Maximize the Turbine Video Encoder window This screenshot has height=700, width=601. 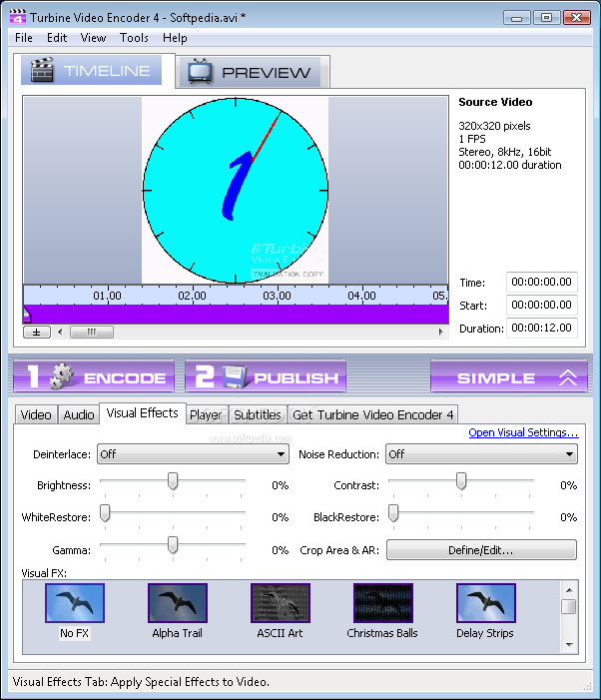click(546, 17)
